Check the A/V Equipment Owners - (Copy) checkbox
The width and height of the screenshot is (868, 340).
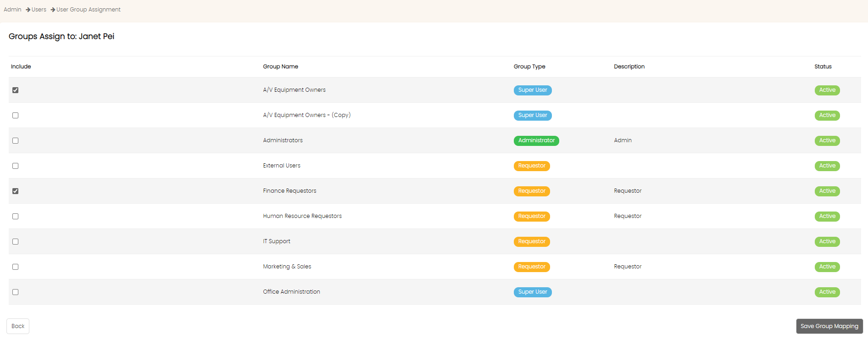click(x=16, y=116)
